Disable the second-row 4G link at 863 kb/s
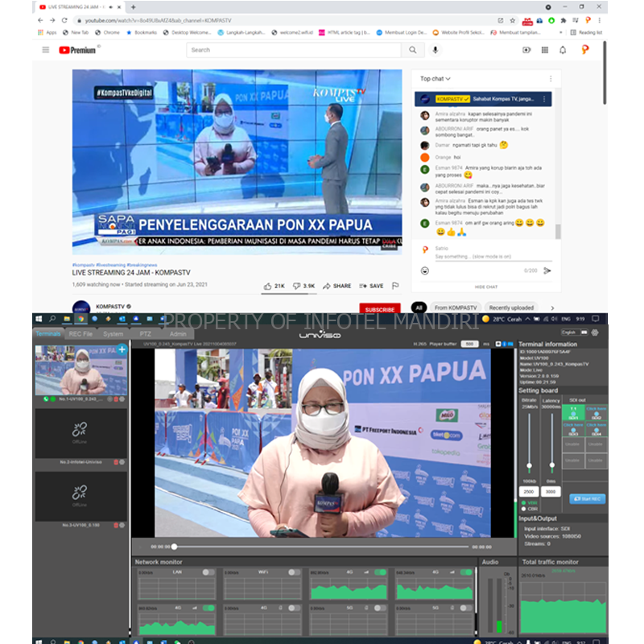 click(208, 608)
